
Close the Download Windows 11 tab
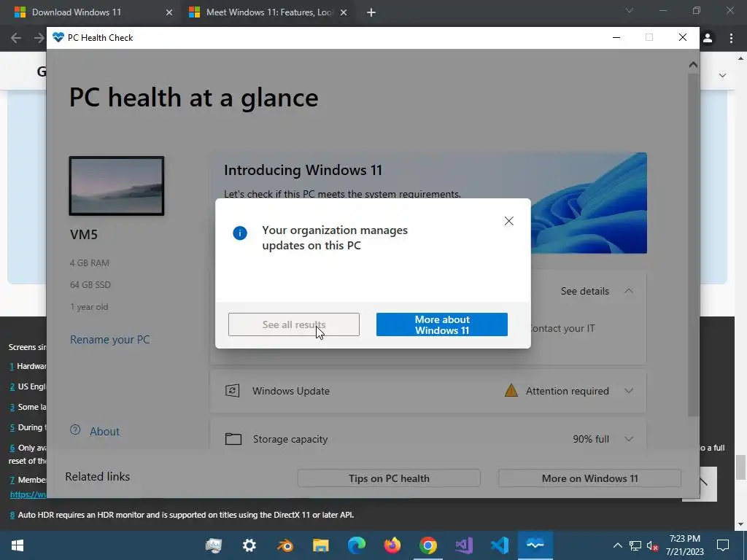[x=169, y=13]
